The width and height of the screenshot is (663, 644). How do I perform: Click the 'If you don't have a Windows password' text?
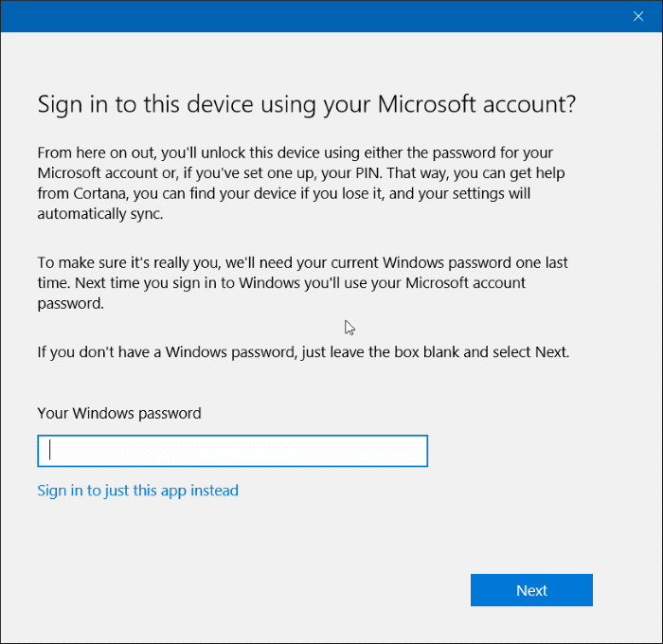click(303, 352)
